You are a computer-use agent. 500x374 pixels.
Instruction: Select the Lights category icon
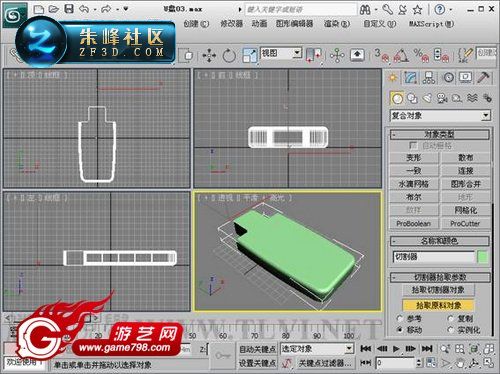427,98
